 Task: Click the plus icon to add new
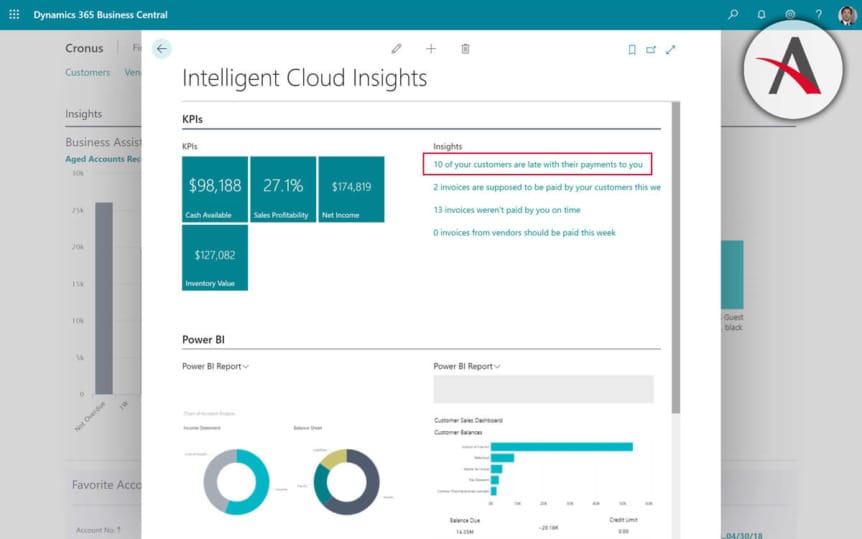[x=431, y=49]
